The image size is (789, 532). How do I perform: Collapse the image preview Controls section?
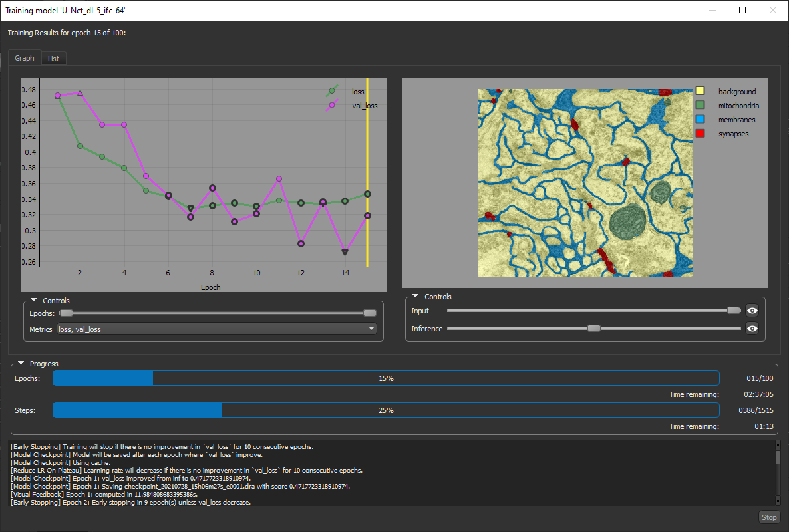416,297
